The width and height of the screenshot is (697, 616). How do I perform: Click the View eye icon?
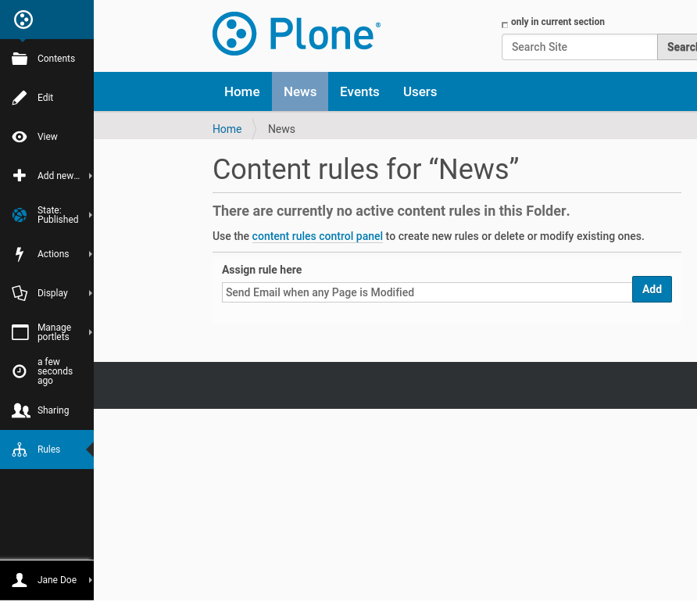click(20, 137)
